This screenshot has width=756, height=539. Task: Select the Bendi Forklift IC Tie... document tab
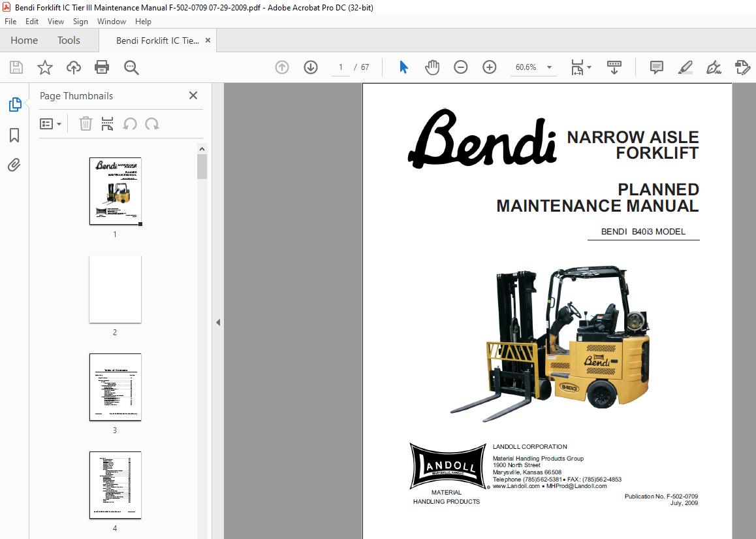point(157,41)
